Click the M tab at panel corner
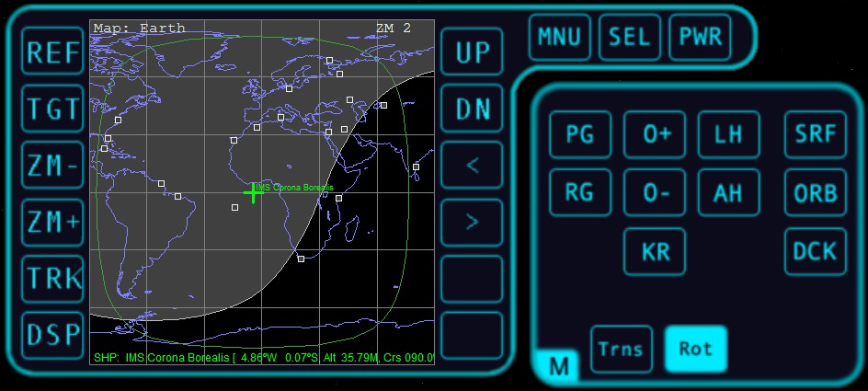Image resolution: width=868 pixels, height=391 pixels. (558, 365)
